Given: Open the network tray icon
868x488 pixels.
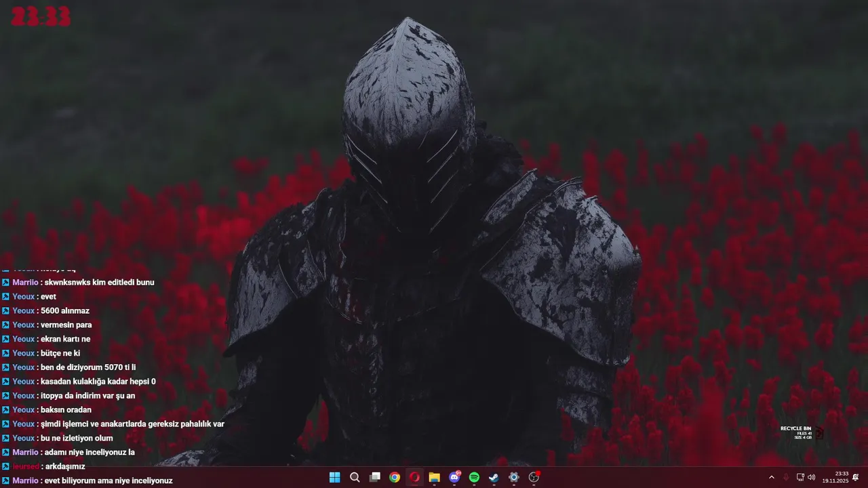Looking at the screenshot, I should [800, 477].
